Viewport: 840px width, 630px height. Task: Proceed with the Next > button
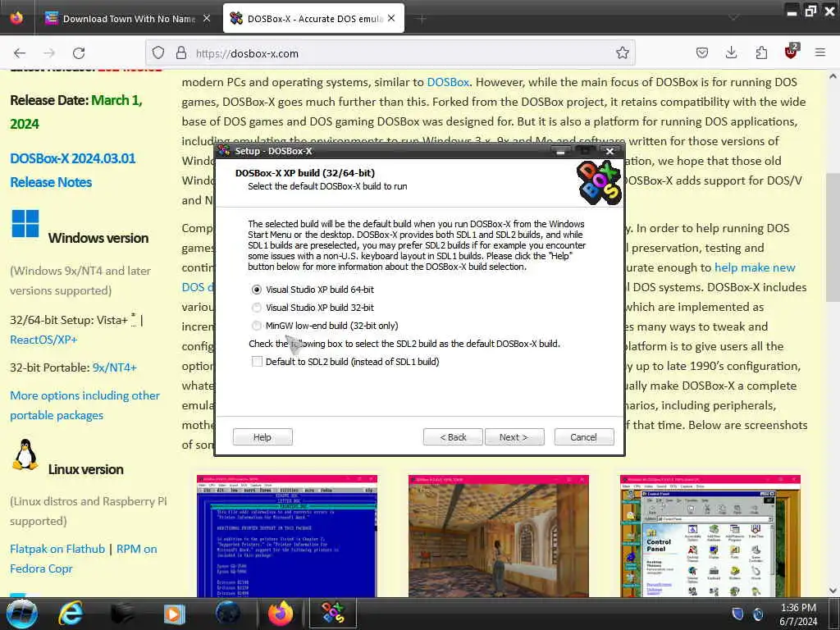pos(514,437)
